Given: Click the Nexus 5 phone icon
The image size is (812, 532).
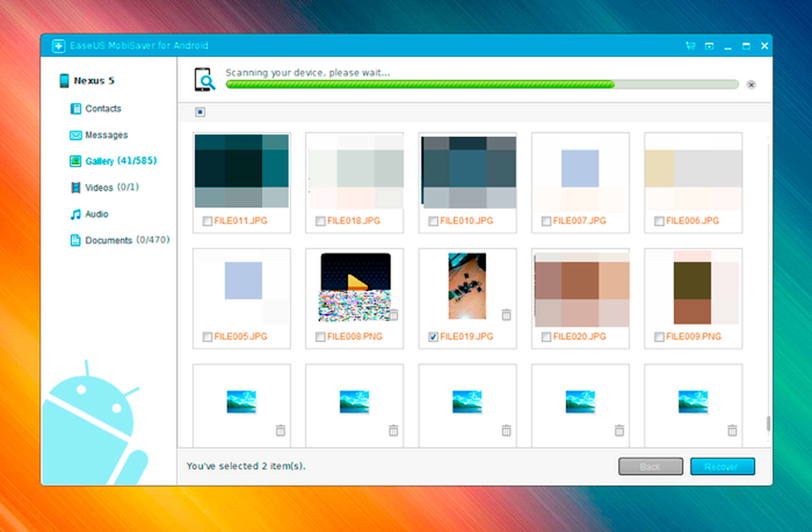Looking at the screenshot, I should coord(64,81).
